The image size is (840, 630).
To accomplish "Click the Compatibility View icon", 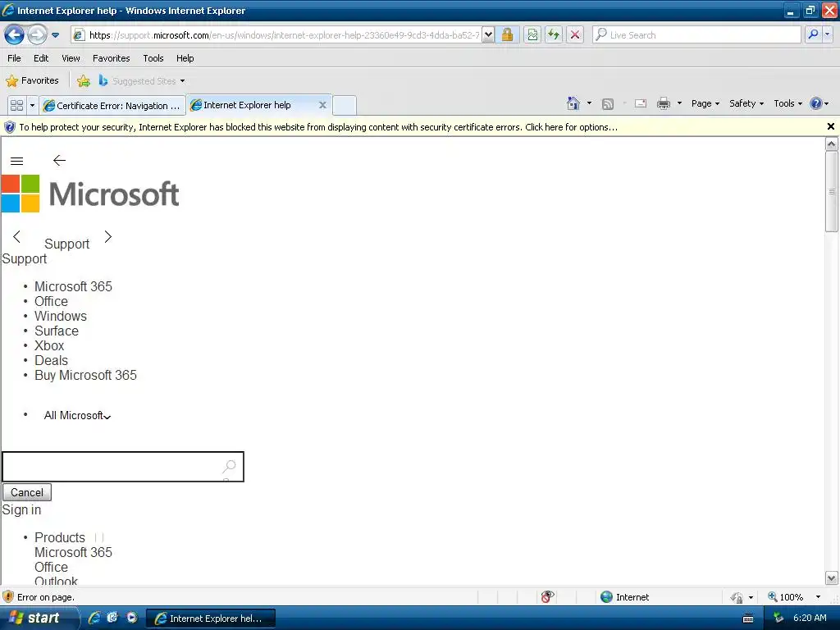I will point(532,34).
